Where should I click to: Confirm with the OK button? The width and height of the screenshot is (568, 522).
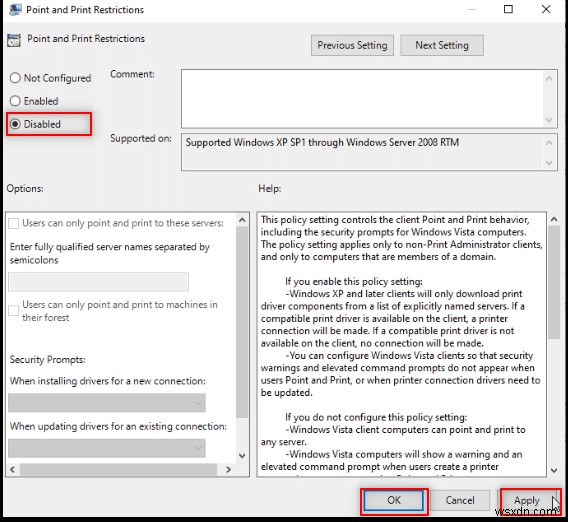point(394,501)
